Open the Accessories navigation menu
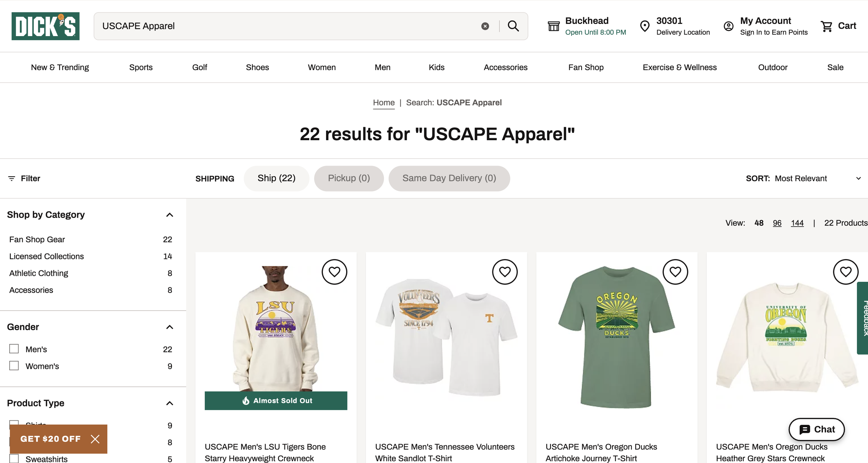This screenshot has height=463, width=868. (506, 67)
